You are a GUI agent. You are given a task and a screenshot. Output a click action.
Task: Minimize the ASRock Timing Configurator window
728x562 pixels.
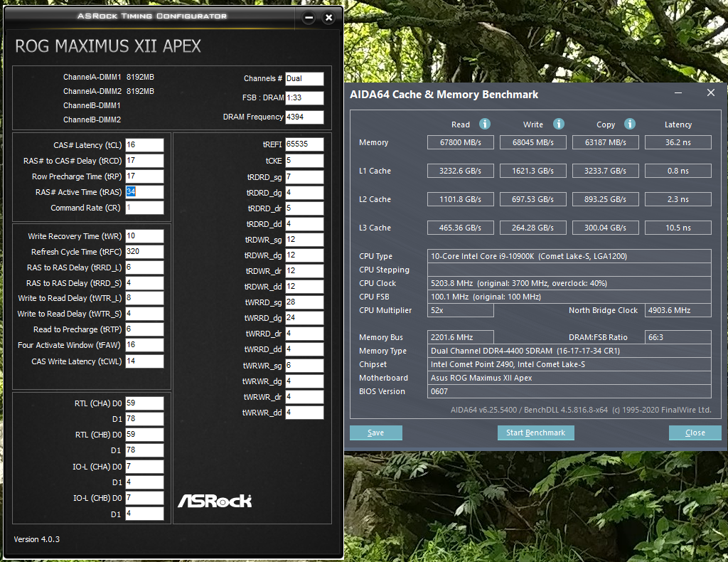pos(309,18)
